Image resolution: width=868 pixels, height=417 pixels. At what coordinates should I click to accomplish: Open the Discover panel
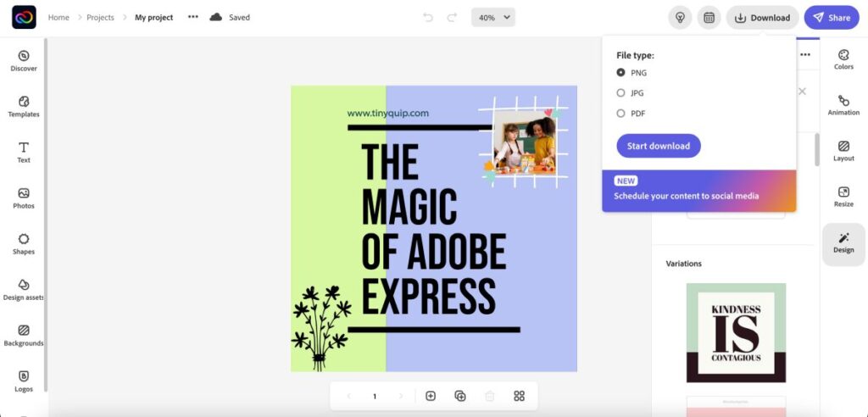24,61
